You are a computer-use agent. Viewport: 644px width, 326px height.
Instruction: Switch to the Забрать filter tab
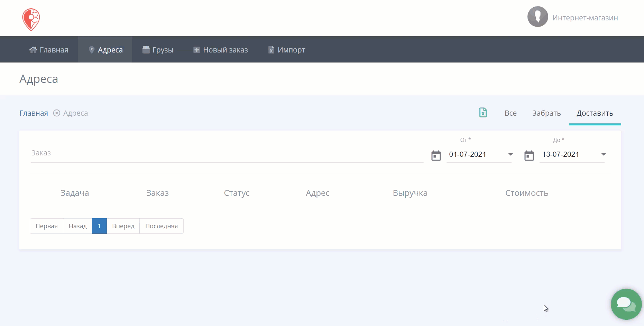tap(546, 113)
